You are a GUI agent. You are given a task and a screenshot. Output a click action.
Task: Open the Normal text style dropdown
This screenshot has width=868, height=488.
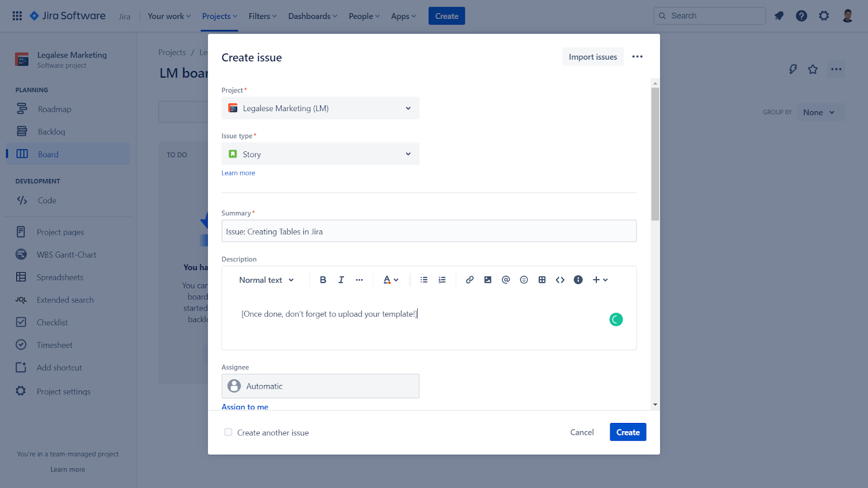tap(266, 280)
